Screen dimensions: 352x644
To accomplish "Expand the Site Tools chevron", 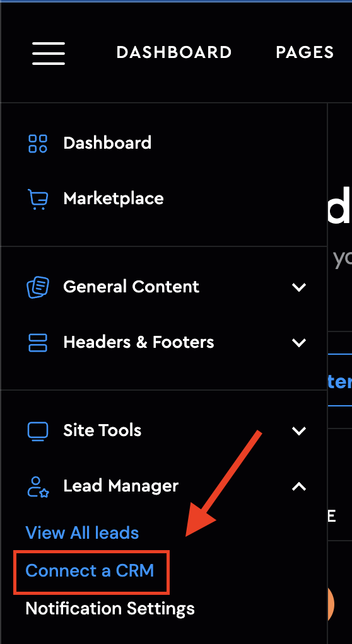I will [x=299, y=430].
